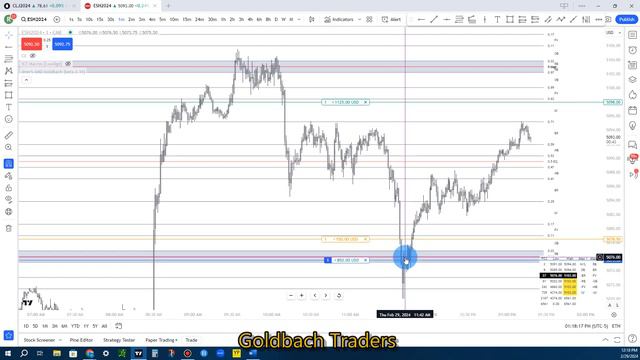The height and width of the screenshot is (360, 640).
Task: Select the text T tool in favorites bar
Action: pyautogui.click(x=497, y=19)
